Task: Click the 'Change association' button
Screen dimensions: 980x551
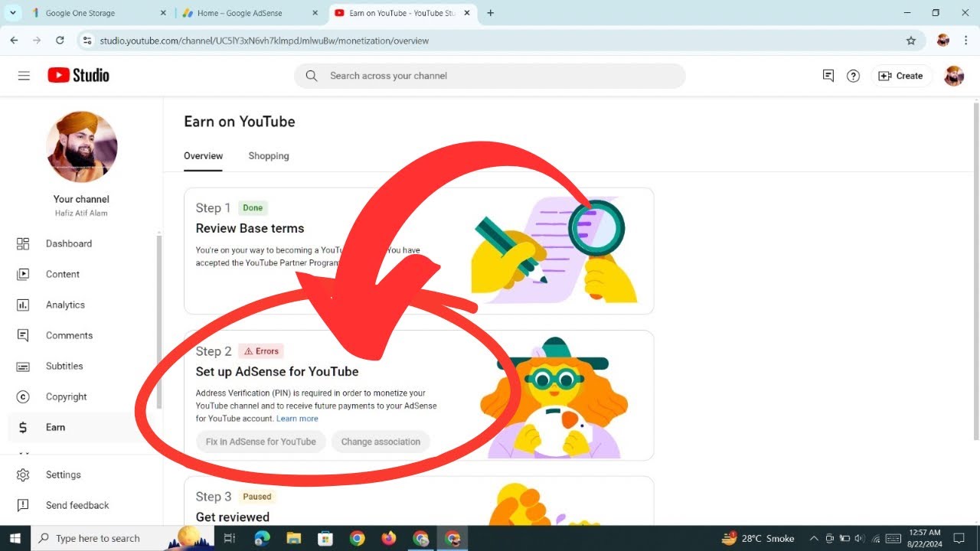Action: [381, 442]
